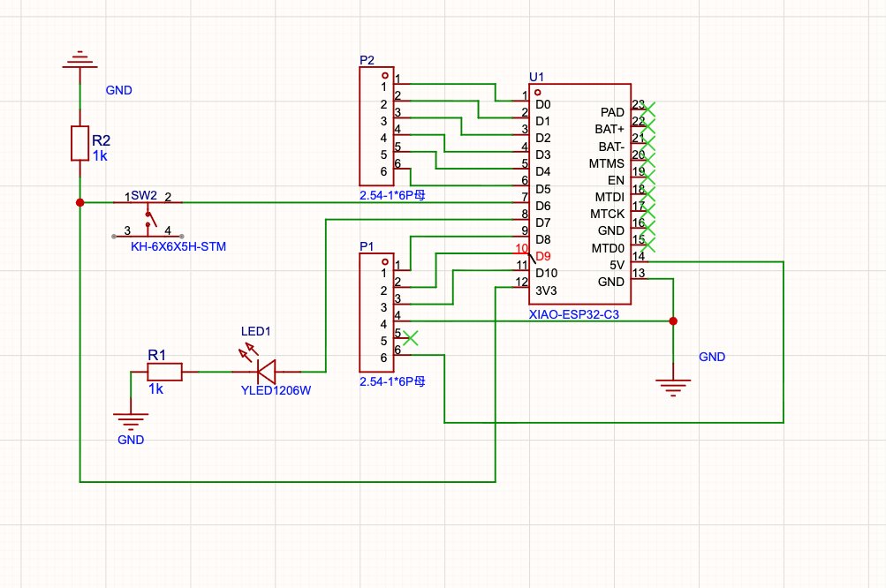Select the no-connect marker on U1 BAT+ pin 22

tap(648, 126)
